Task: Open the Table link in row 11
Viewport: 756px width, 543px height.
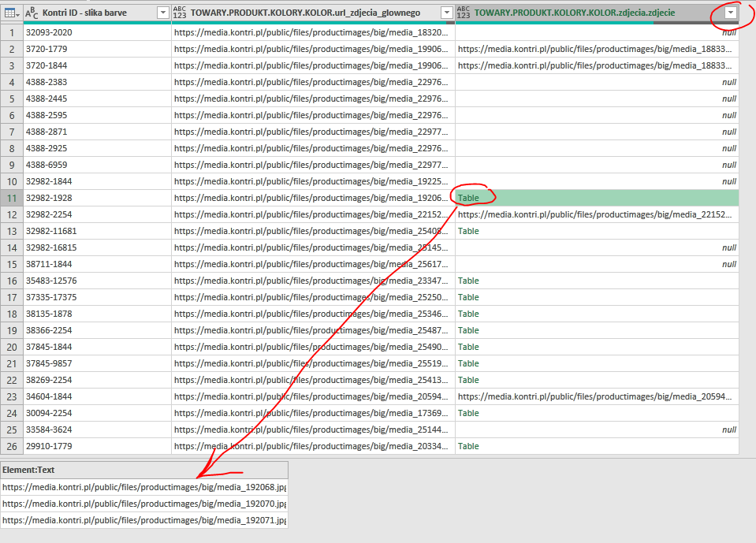Action: point(468,198)
